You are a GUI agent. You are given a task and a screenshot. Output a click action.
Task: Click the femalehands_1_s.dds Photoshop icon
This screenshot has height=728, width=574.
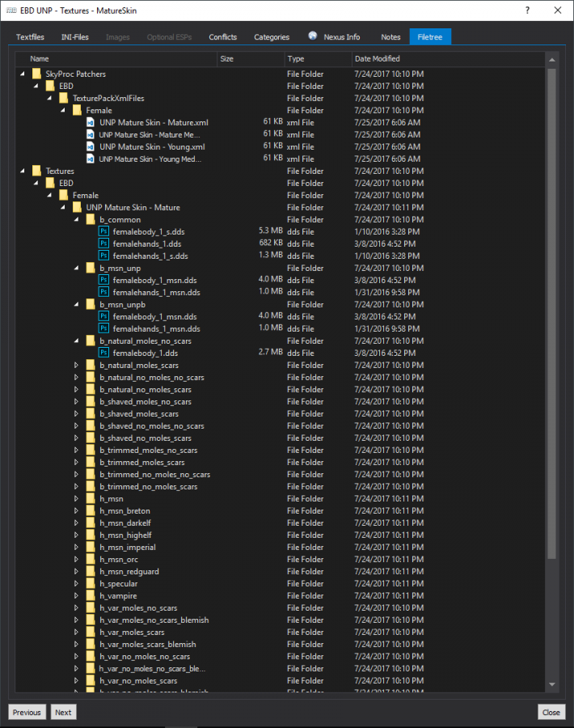click(104, 256)
